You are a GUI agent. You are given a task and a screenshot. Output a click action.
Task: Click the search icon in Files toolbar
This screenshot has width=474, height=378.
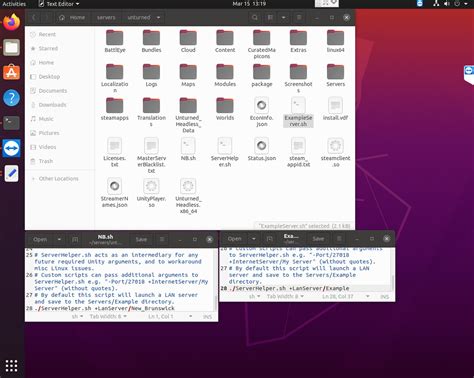[x=255, y=17]
